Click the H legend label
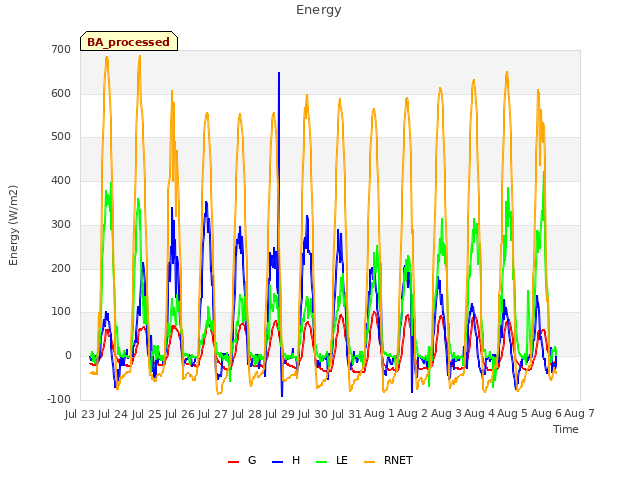This screenshot has width=640, height=480. 296,460
